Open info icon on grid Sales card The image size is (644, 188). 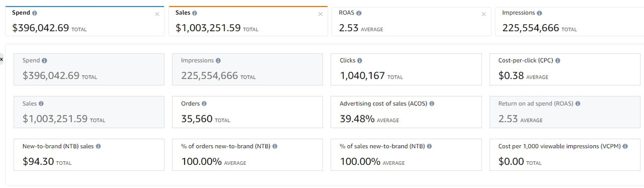tap(41, 103)
